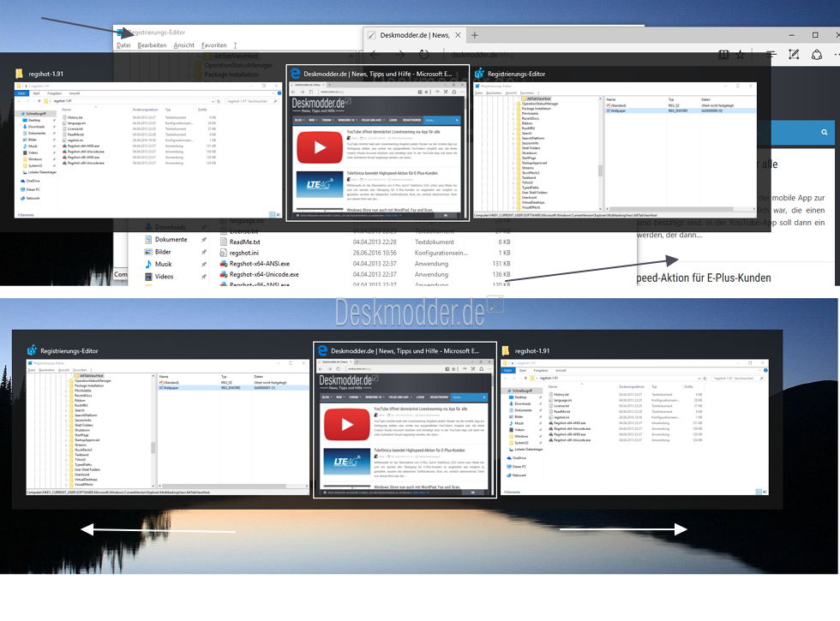Open the Bearbeiten menu in Registrierungs-Editor
The width and height of the screenshot is (840, 621).
(153, 45)
